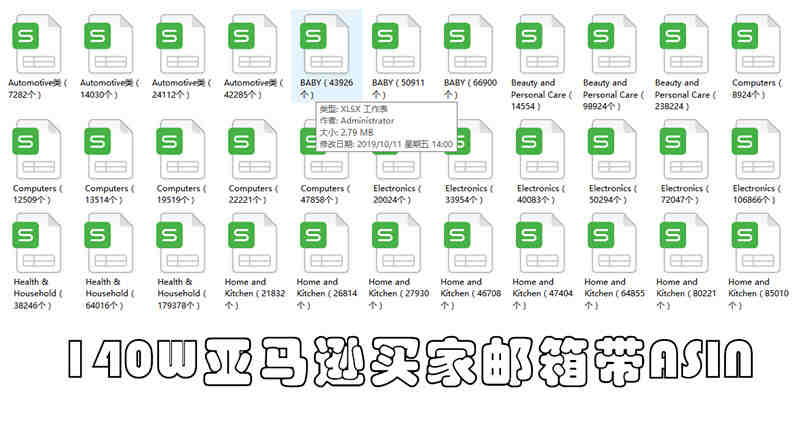This screenshot has width=800, height=433.
Task: Click Home and Kitchen (26814个) icon
Action: coord(324,243)
